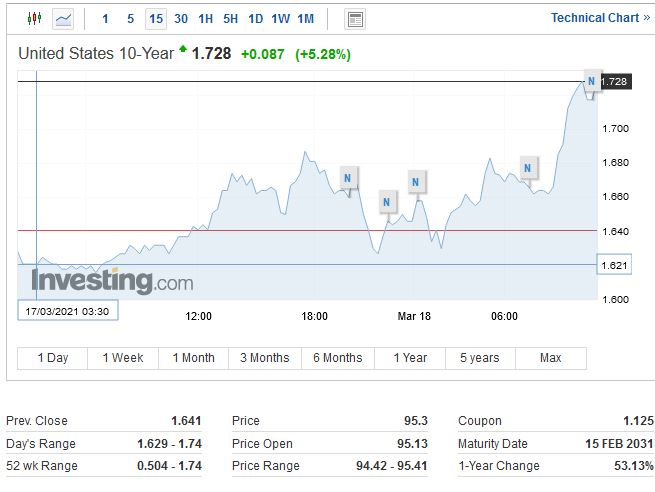Screen dimensions: 655x492
Task: Select the 1M interval option
Action: (x=305, y=19)
